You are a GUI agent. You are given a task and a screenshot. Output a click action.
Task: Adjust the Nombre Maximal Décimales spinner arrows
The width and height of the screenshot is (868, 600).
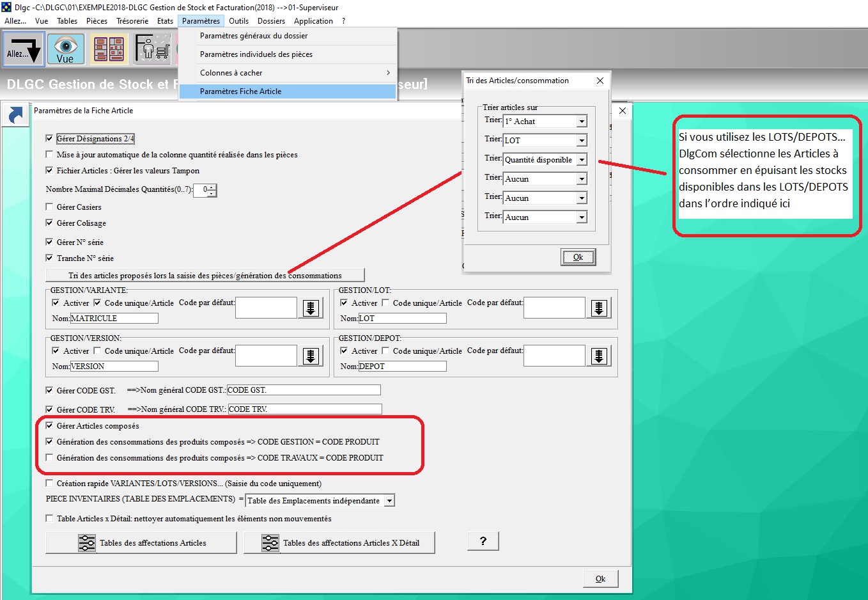[x=212, y=190]
